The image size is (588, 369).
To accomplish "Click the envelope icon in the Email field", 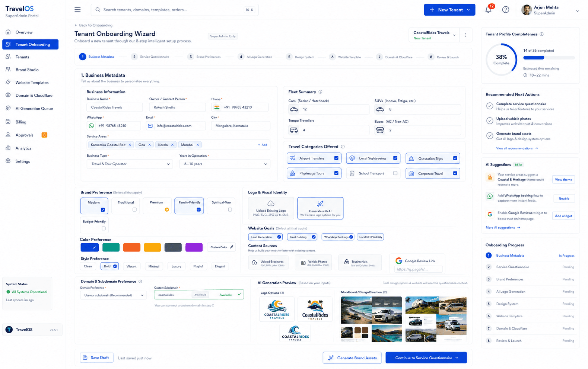I will tap(150, 126).
